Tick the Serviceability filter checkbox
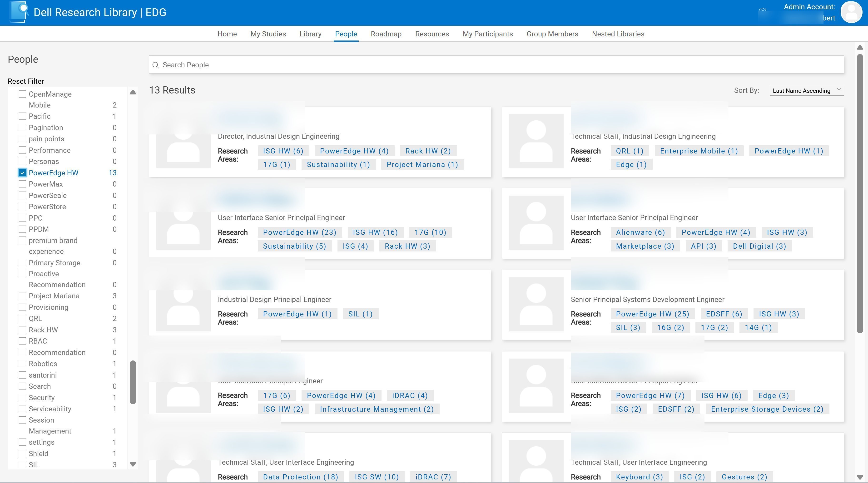Image resolution: width=868 pixels, height=483 pixels. [22, 409]
